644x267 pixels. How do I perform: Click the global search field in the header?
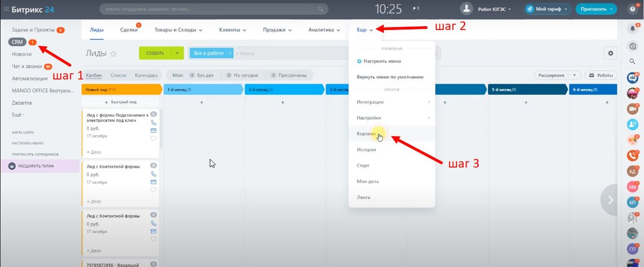[x=214, y=9]
